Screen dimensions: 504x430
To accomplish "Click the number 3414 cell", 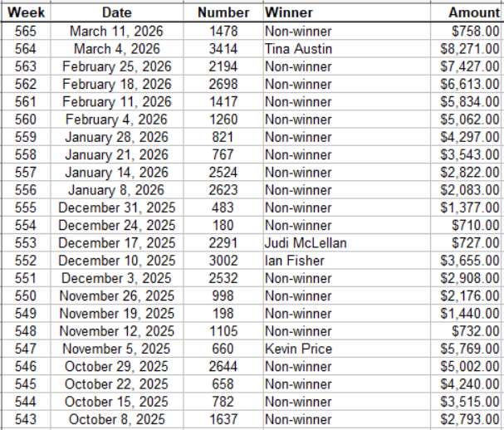I will coord(223,49).
